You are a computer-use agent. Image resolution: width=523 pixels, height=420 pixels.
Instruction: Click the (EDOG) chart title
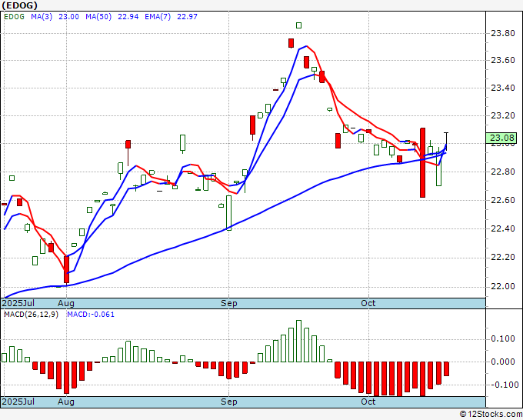pos(19,5)
